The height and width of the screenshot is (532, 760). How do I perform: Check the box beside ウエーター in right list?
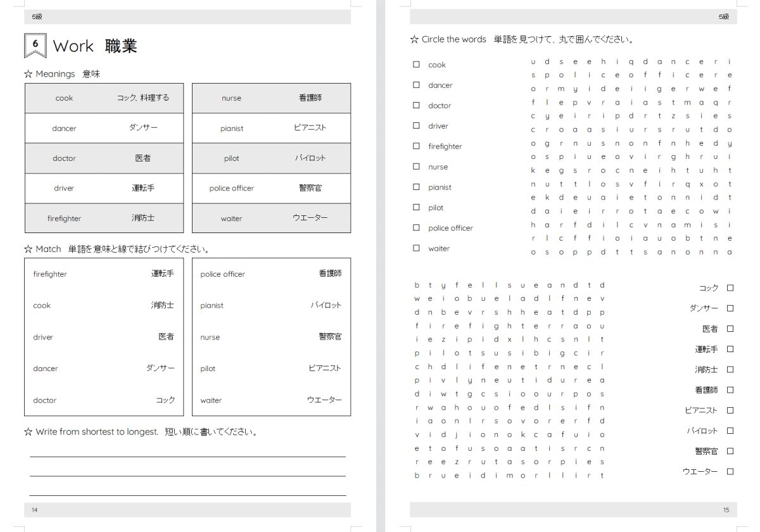point(730,471)
